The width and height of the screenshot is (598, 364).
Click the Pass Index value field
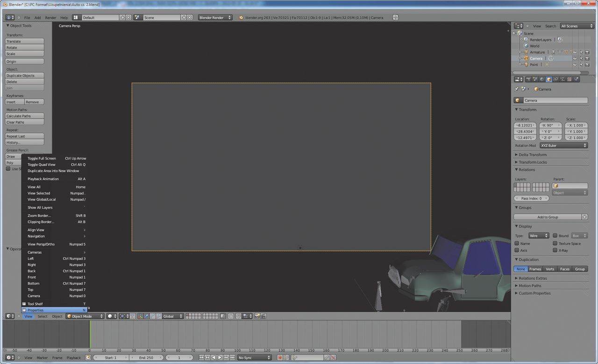click(x=532, y=198)
